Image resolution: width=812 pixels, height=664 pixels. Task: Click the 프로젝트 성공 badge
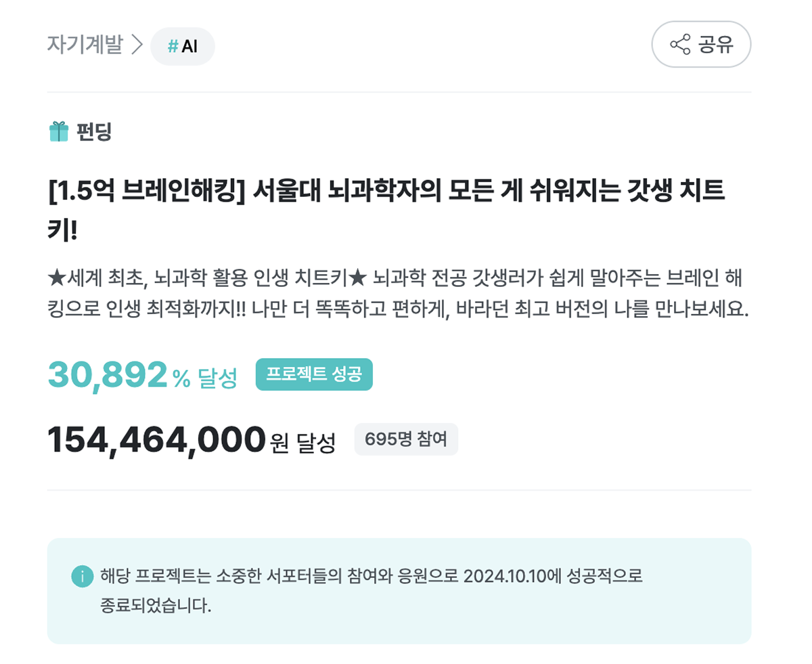[x=315, y=373]
